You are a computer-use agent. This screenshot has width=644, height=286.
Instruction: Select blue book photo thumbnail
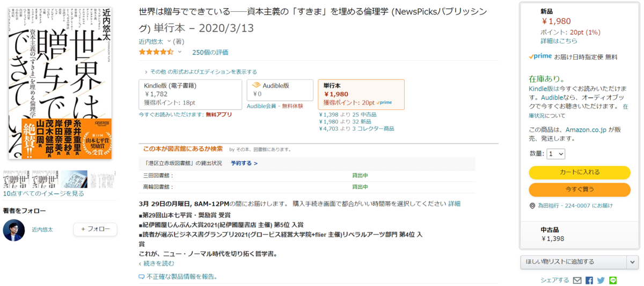click(x=74, y=180)
